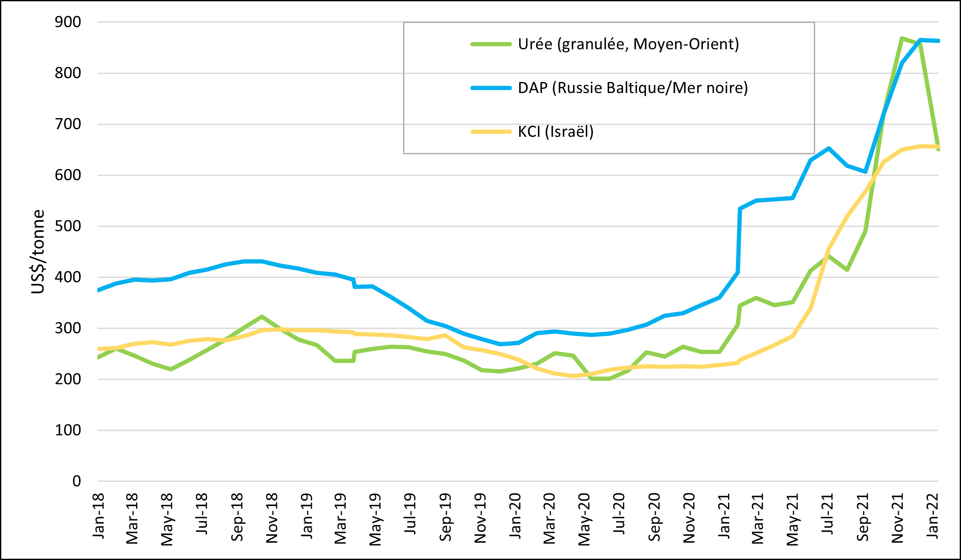Click the 0 y-axis tick label
Screen dimensions: 961x560
[x=77, y=481]
